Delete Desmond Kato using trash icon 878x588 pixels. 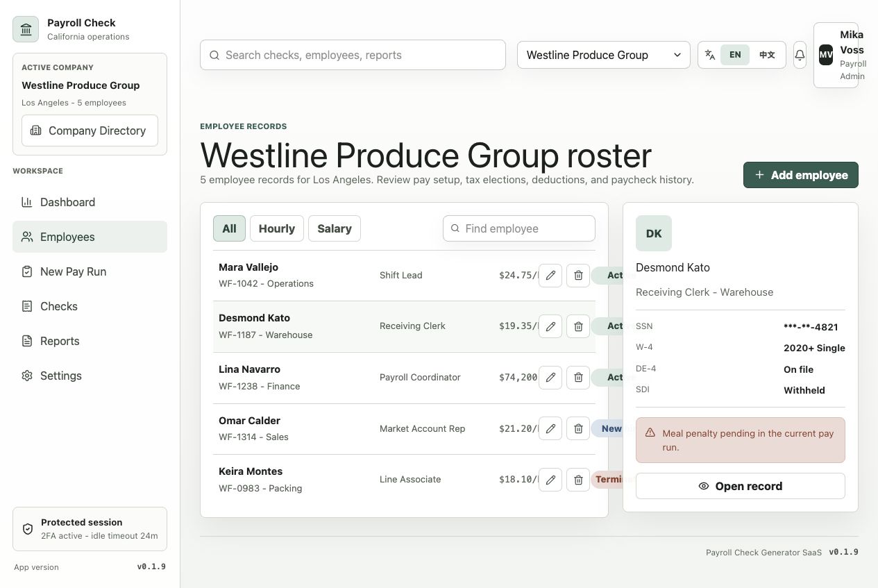(578, 326)
